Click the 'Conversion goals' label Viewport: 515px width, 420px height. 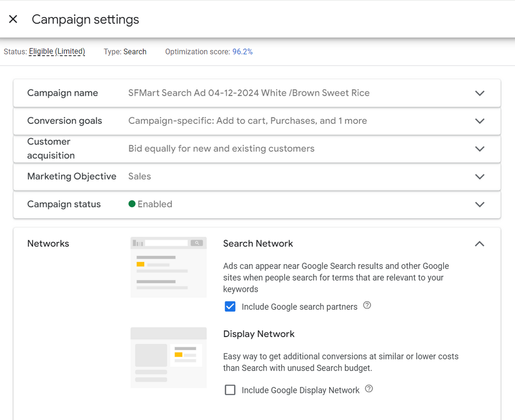(64, 121)
